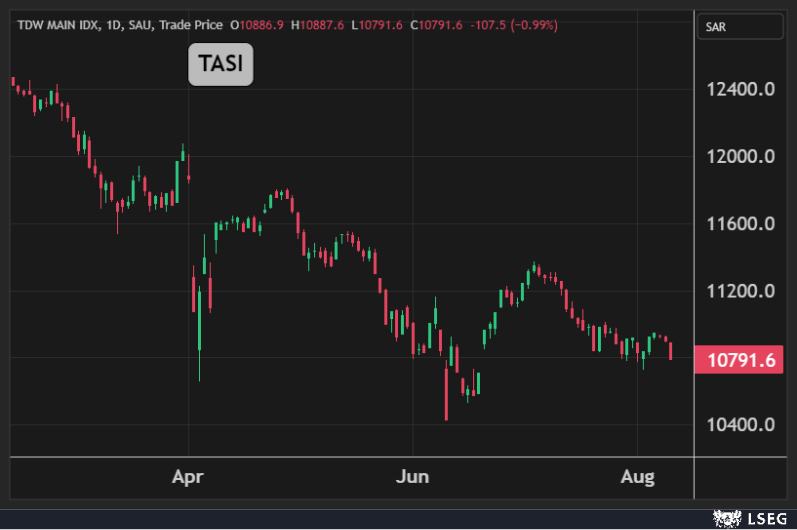Click the Jun label on time axis

tap(412, 477)
